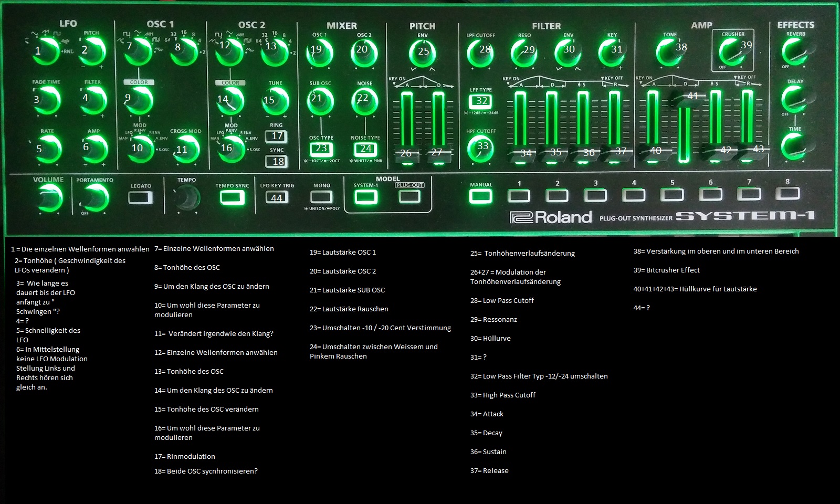This screenshot has height=504, width=840.
Task: Toggle the LFO KEY TRIG button
Action: pos(277,197)
